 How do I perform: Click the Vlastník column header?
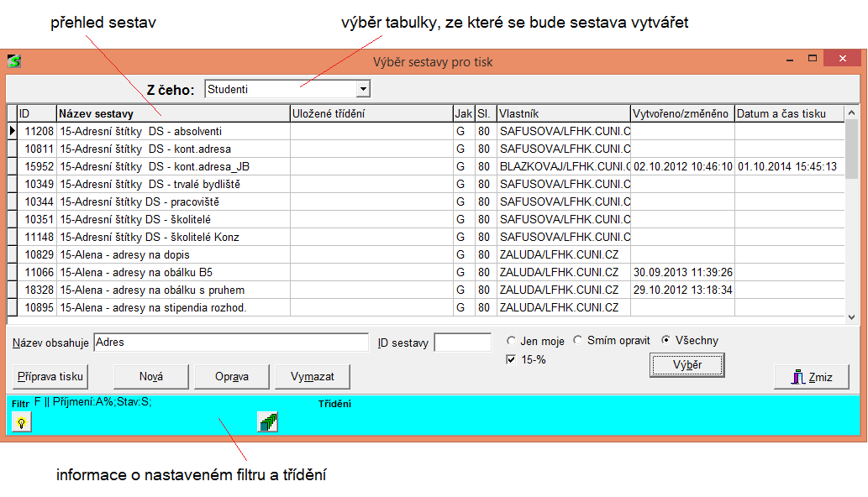(x=562, y=113)
